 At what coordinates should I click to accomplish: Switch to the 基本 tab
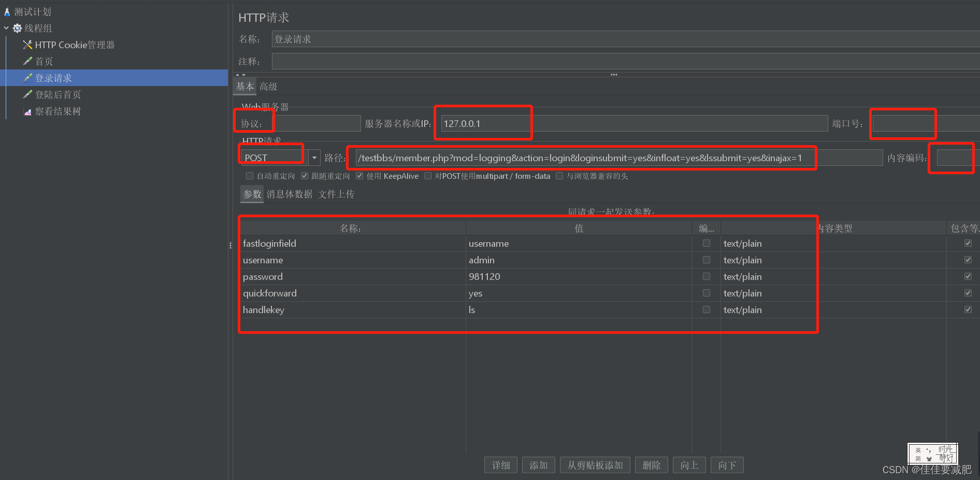coord(245,87)
